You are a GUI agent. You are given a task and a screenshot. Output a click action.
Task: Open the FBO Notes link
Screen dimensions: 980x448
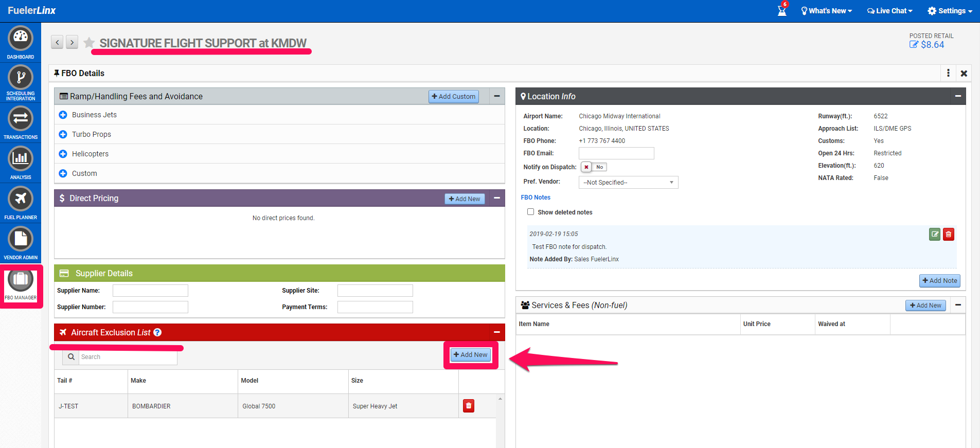click(536, 198)
